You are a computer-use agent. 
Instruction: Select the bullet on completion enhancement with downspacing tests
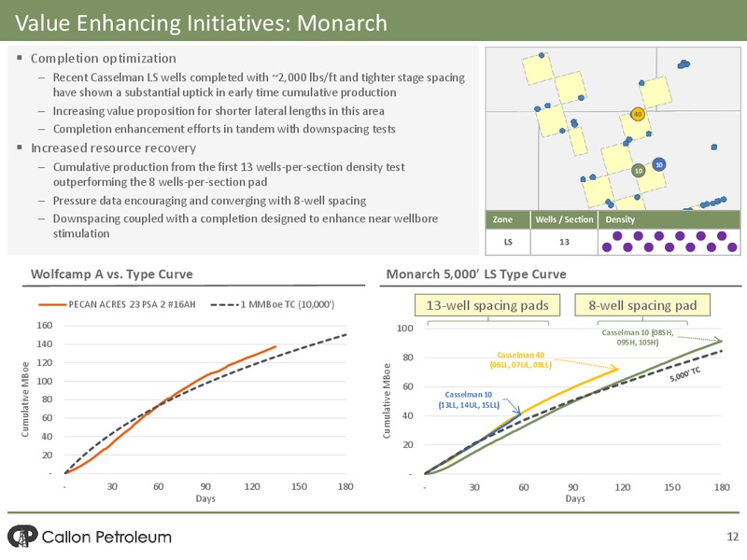pos(224,129)
